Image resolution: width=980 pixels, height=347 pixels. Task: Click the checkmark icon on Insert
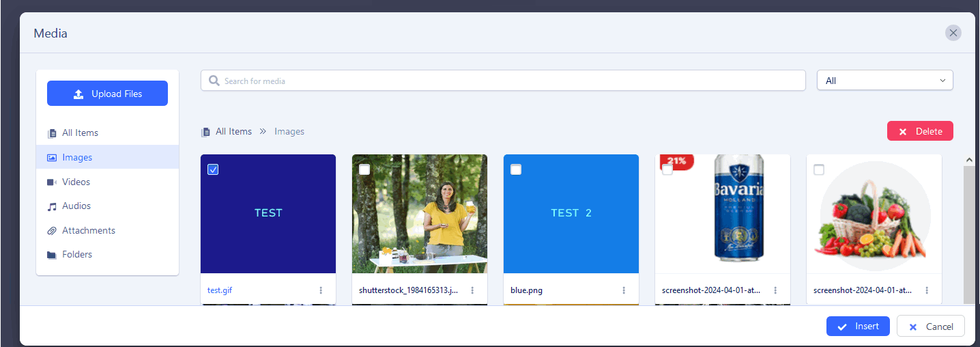pyautogui.click(x=842, y=327)
